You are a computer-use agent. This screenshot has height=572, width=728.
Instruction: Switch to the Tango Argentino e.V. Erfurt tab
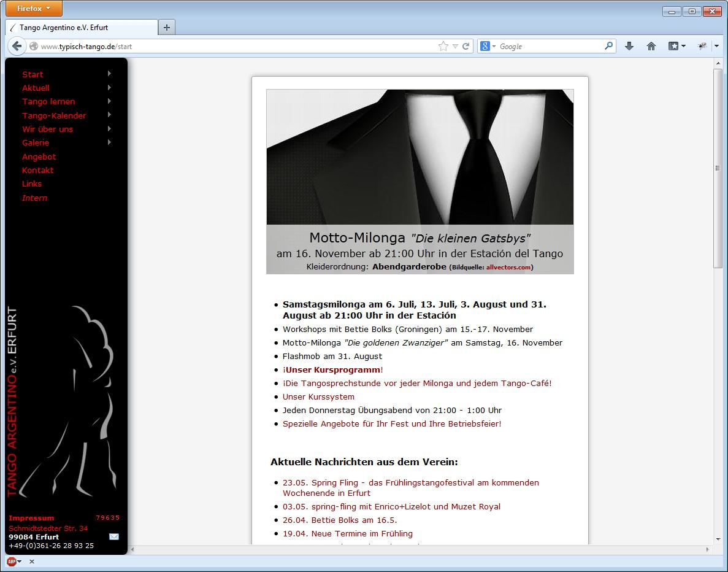[80, 28]
